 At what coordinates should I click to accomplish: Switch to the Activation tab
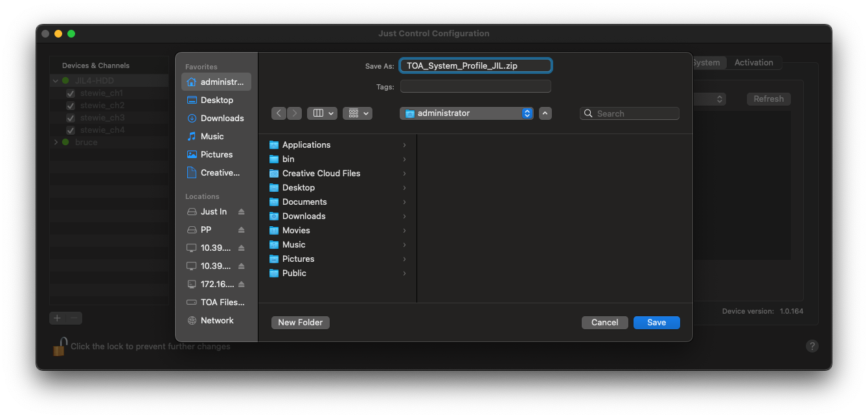coord(753,63)
